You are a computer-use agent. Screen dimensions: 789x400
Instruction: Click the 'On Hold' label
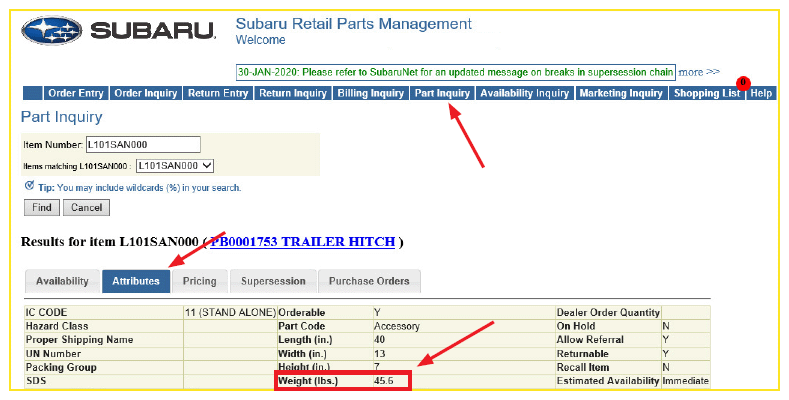point(576,326)
